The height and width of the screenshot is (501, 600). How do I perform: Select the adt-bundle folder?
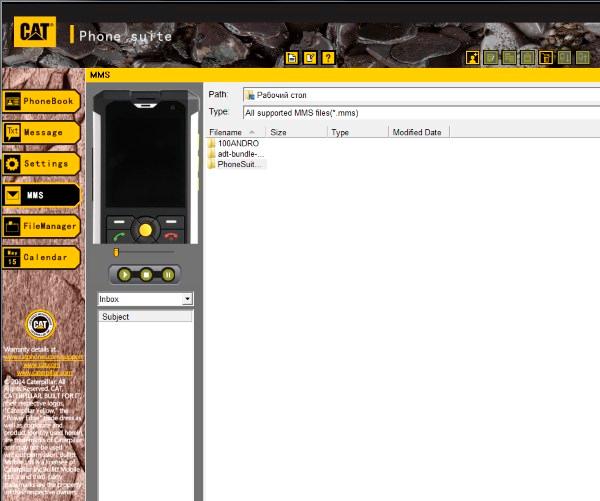(241, 154)
